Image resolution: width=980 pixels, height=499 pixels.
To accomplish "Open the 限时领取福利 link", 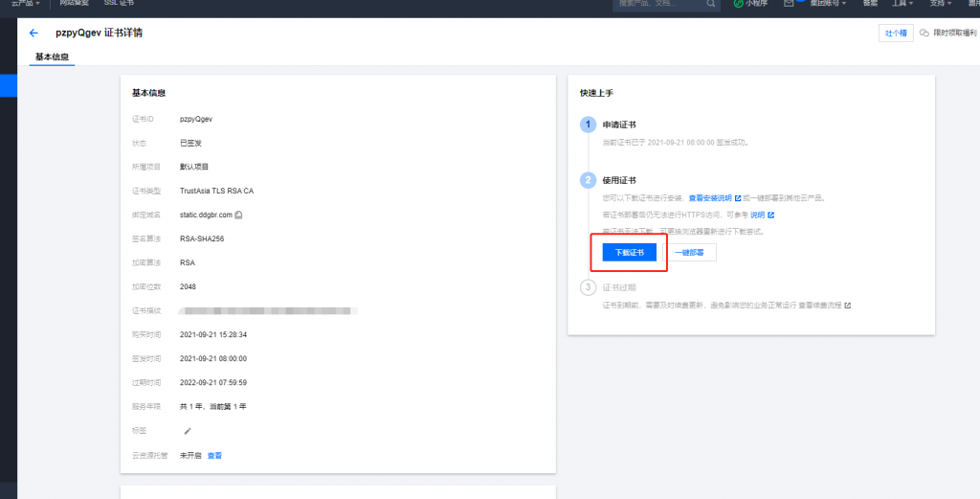I will (948, 34).
